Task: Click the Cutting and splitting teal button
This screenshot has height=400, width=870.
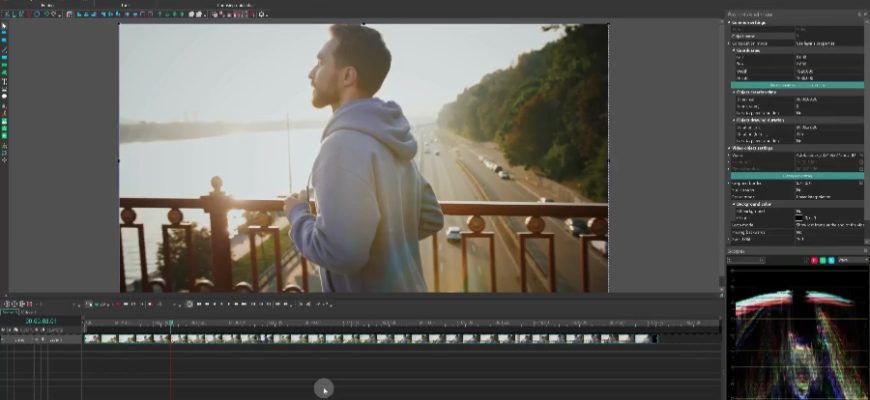Action: click(796, 176)
